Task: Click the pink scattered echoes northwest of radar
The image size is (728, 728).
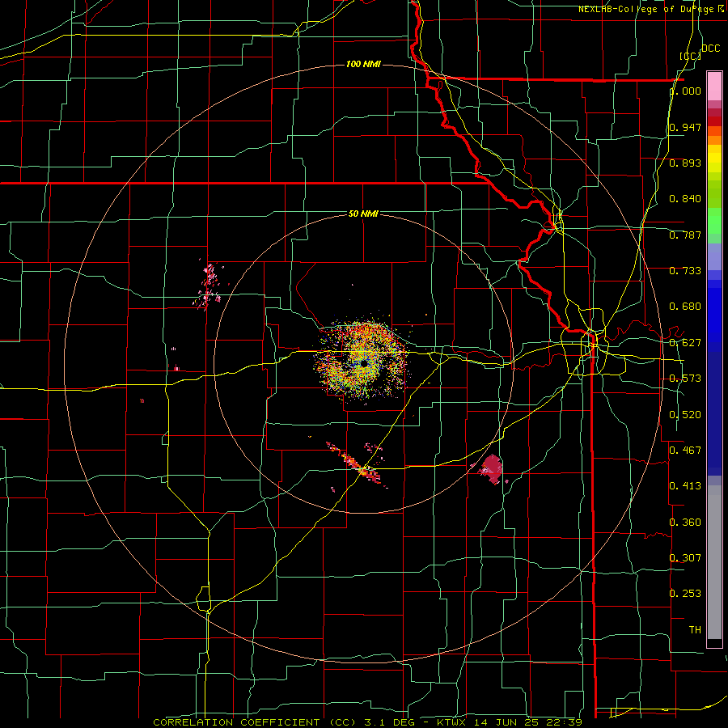Action: pyautogui.click(x=208, y=286)
